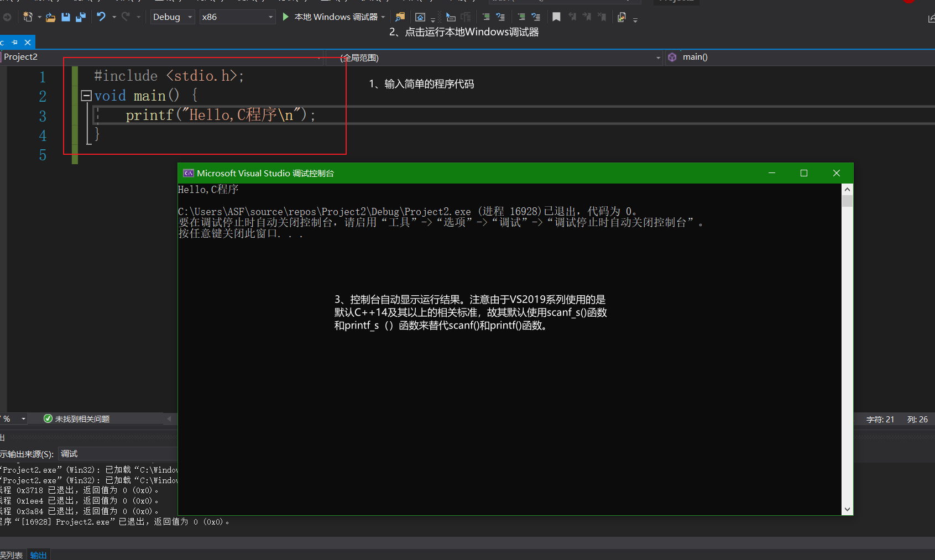Expand the local Windows debugger dropdown arrow

coord(383,17)
